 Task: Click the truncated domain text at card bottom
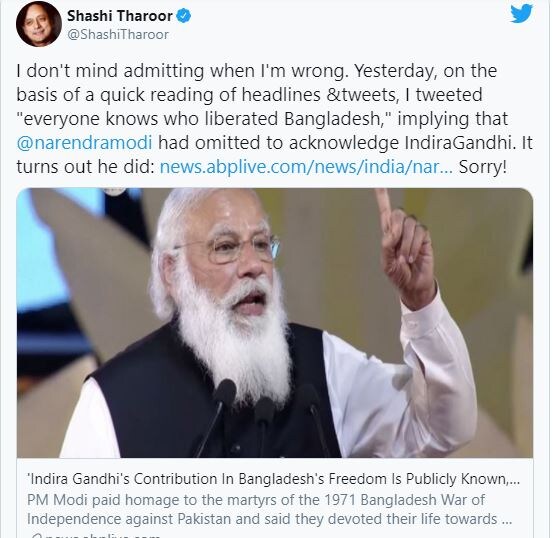point(102,536)
